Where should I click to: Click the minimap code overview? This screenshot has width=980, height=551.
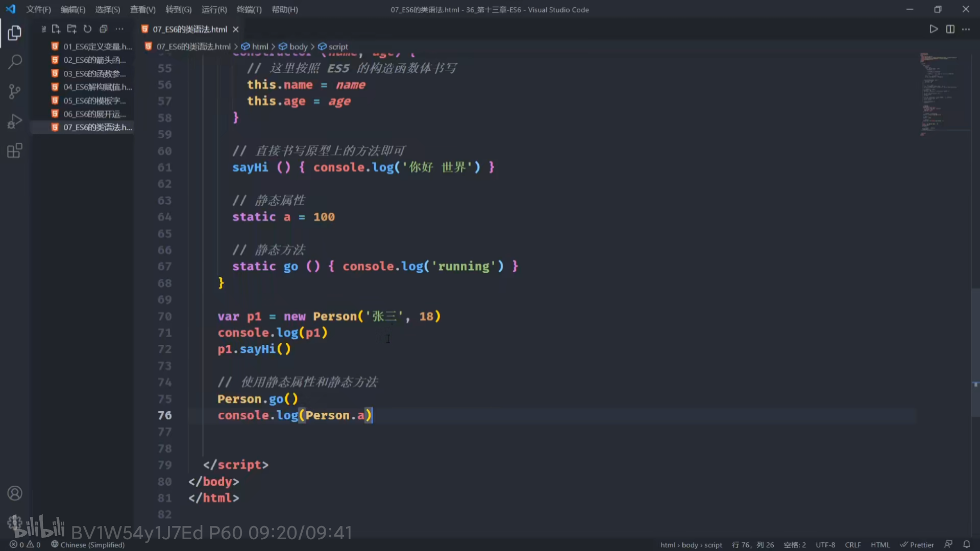coord(939,92)
